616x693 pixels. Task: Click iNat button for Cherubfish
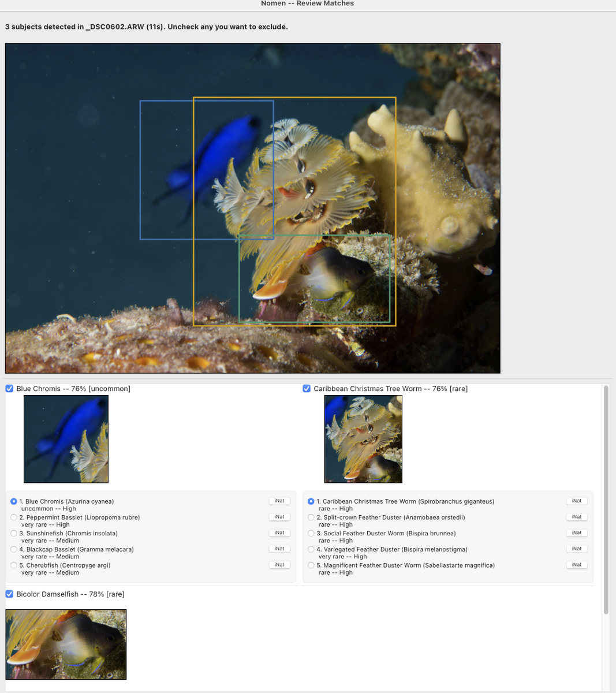click(279, 565)
